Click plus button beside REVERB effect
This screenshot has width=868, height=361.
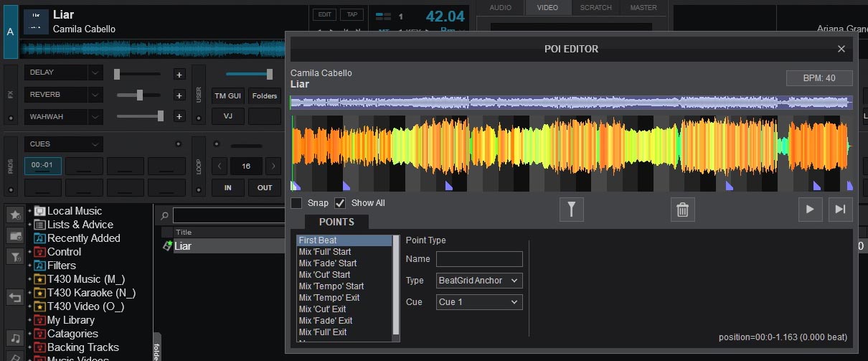pyautogui.click(x=179, y=95)
